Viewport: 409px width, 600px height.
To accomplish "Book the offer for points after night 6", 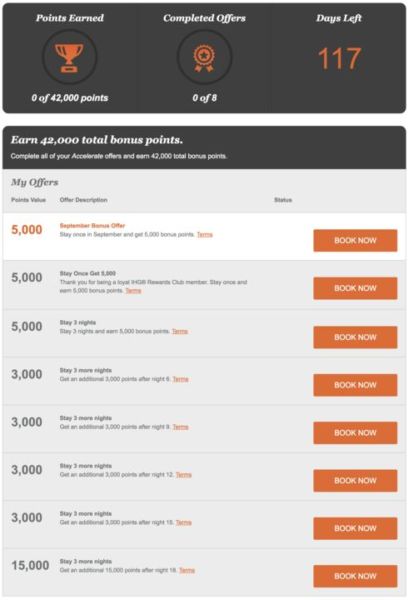I will [x=355, y=385].
